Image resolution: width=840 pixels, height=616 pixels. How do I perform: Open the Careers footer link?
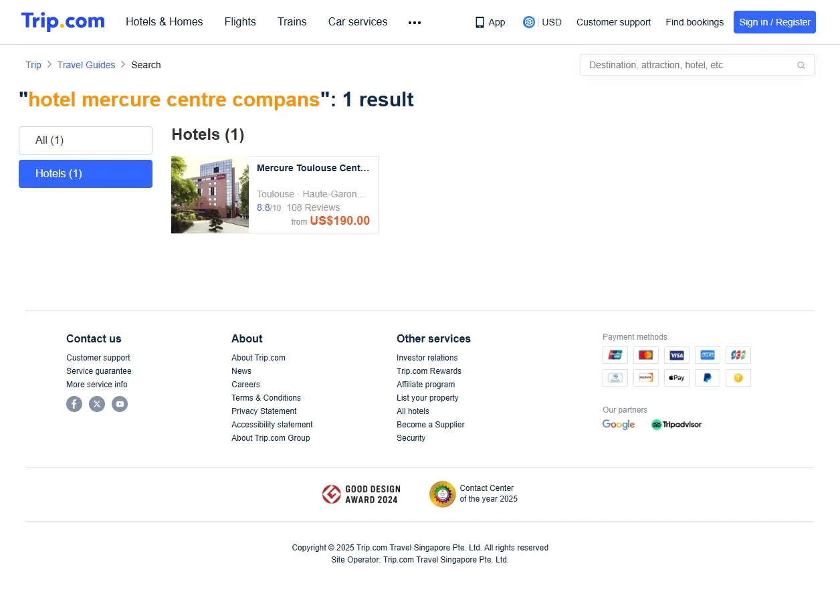point(245,385)
